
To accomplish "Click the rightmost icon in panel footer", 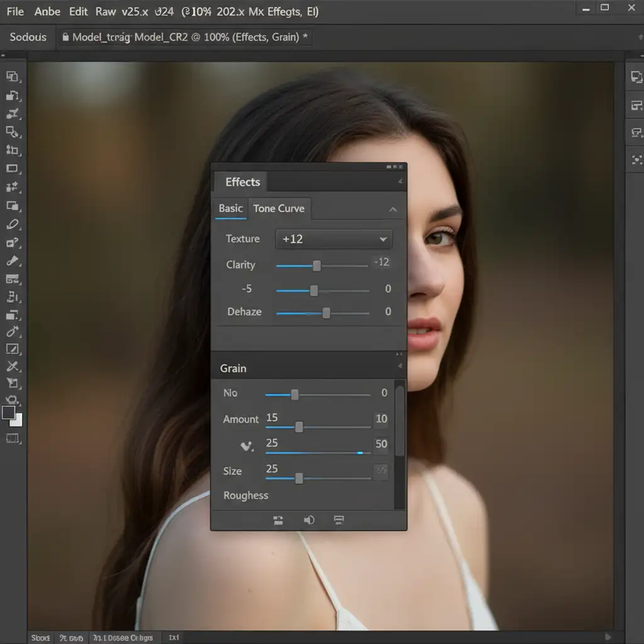I will click(x=338, y=520).
